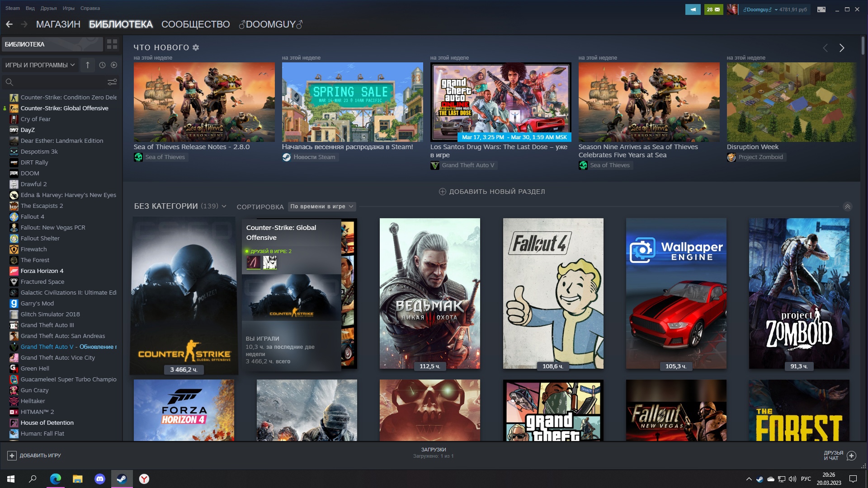Screen dimensions: 868x488
Task: Open Sea of Thieves Release Notes link
Action: coord(191,147)
